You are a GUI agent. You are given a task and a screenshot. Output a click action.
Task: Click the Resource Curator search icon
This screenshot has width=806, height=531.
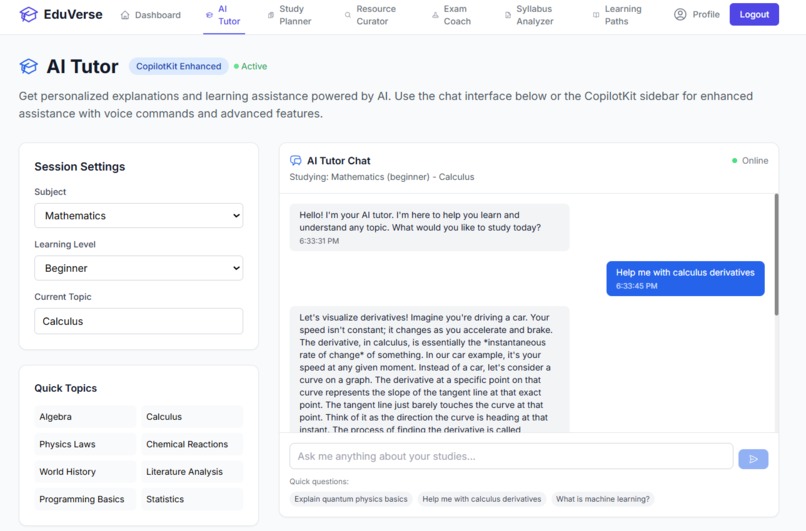(348, 15)
